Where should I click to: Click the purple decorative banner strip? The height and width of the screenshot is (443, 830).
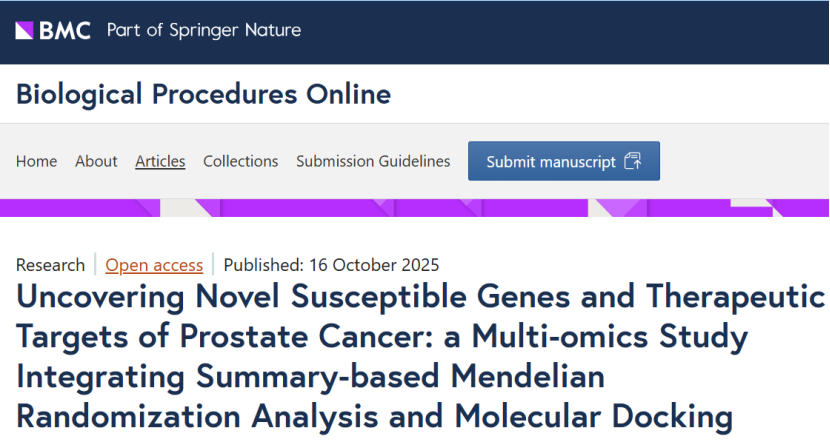tap(415, 208)
